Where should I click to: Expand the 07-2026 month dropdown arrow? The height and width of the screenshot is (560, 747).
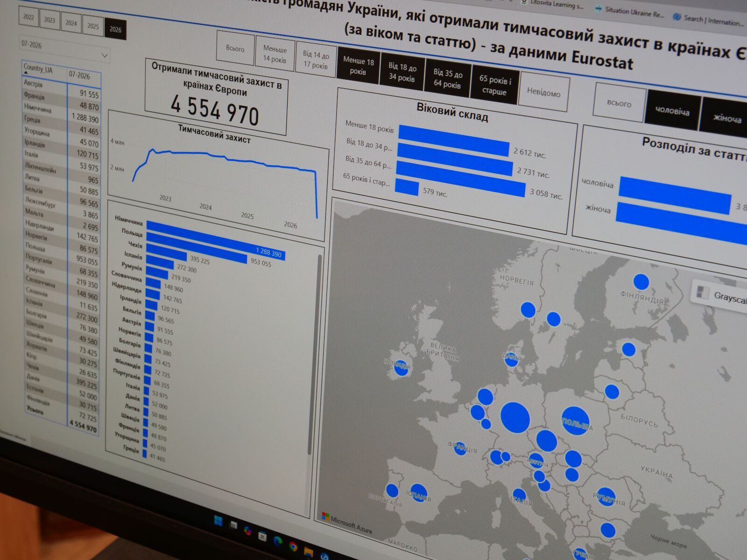[105, 56]
